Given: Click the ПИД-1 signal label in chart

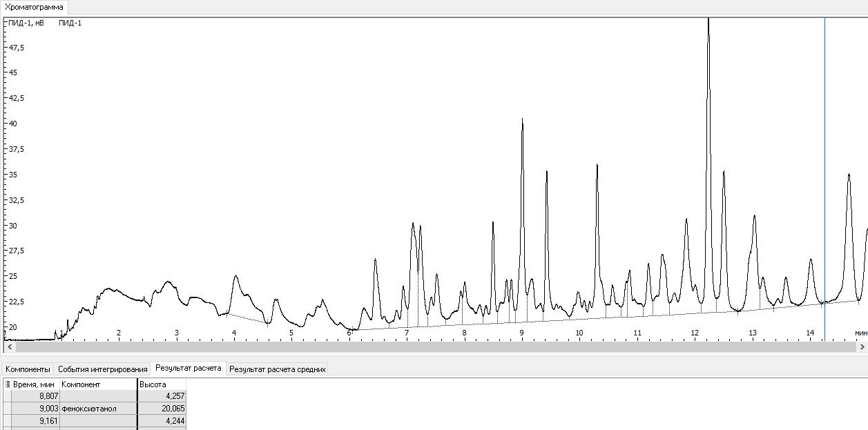Looking at the screenshot, I should click(x=70, y=23).
